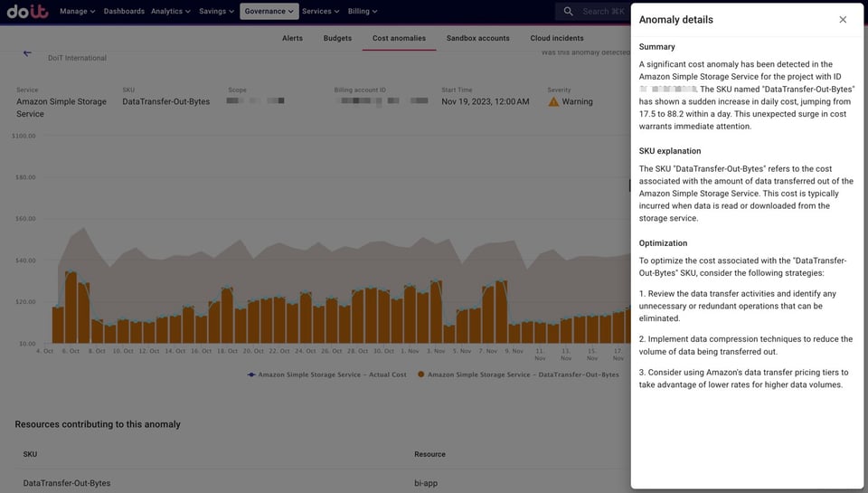
Task: Click the DataTransfer-Out-Bytes SKU value
Action: click(x=166, y=102)
